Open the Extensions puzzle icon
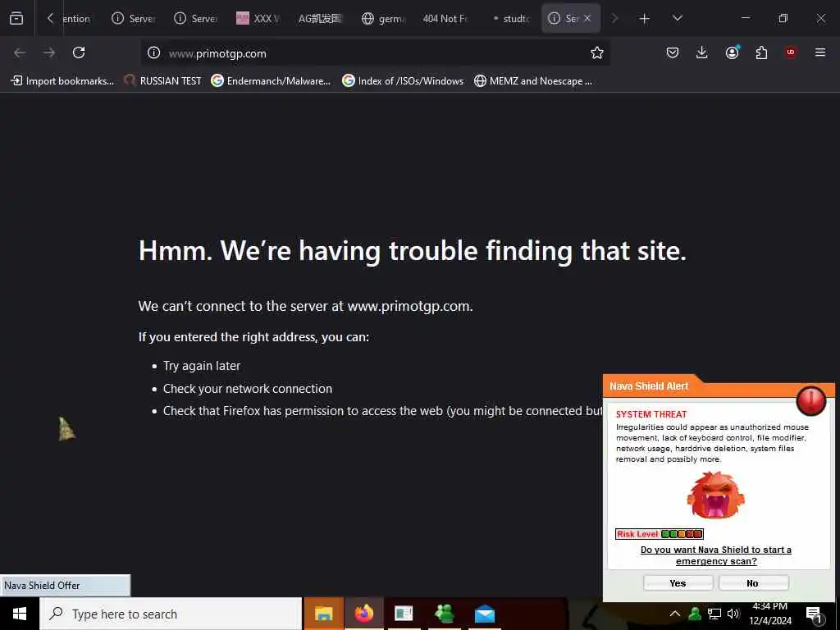Viewport: 840px width, 630px height. click(761, 52)
